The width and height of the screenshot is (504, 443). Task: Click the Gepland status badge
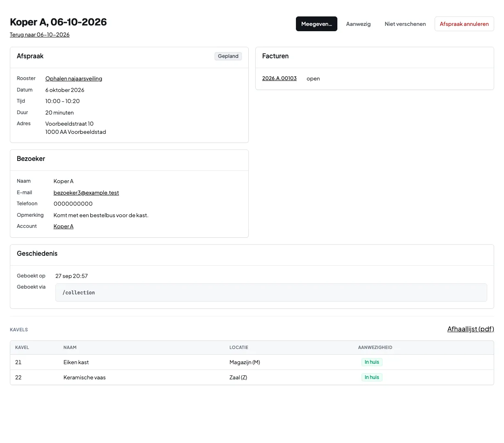[228, 56]
